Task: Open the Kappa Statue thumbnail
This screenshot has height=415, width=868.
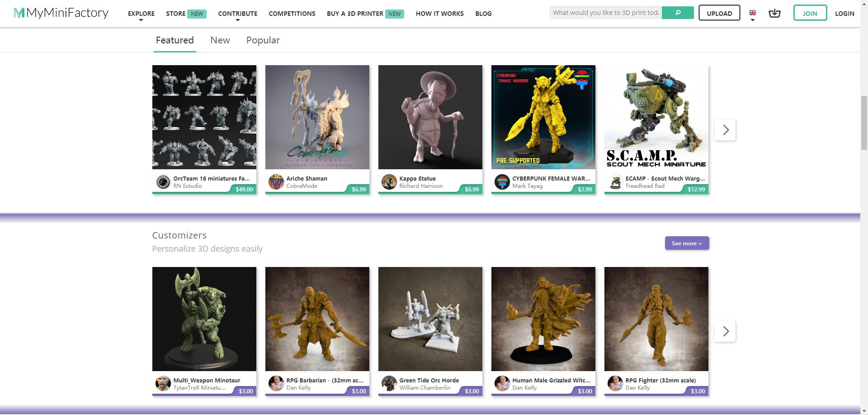Action: tap(430, 117)
